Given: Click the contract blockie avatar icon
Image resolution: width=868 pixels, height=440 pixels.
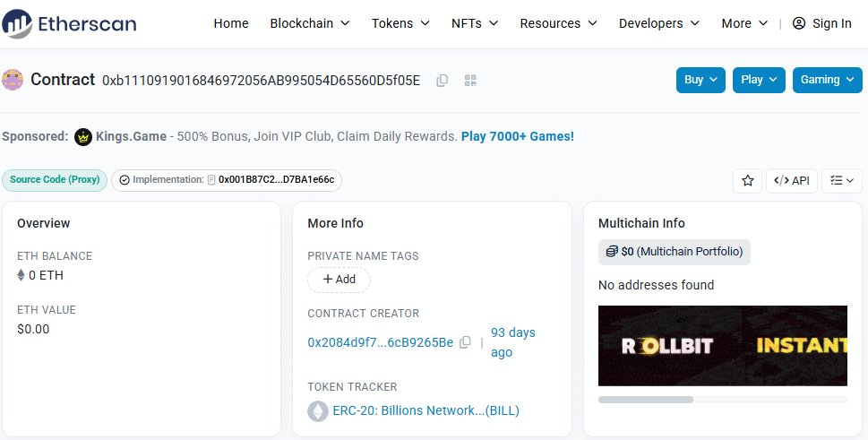Looking at the screenshot, I should (x=13, y=80).
